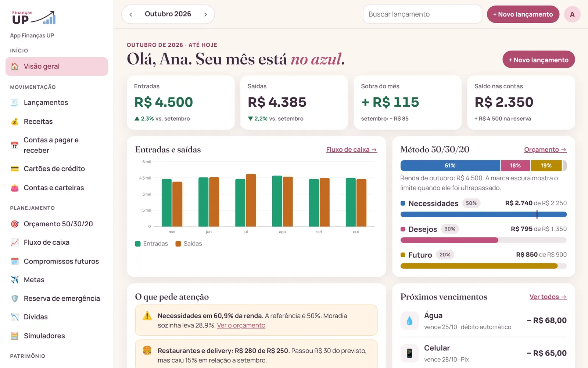Focus the Buscar lançamento search field
Screen dimensions: 588x368
point(423,14)
